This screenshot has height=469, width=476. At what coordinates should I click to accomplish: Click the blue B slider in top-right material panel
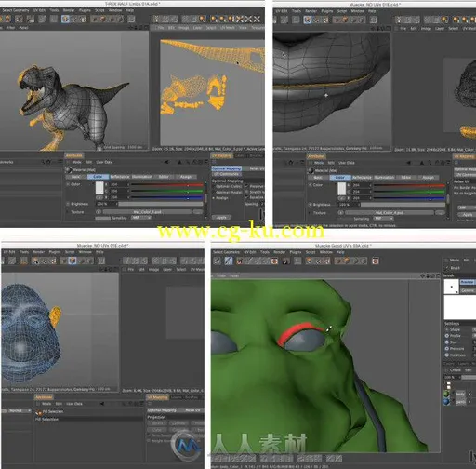coord(409,198)
